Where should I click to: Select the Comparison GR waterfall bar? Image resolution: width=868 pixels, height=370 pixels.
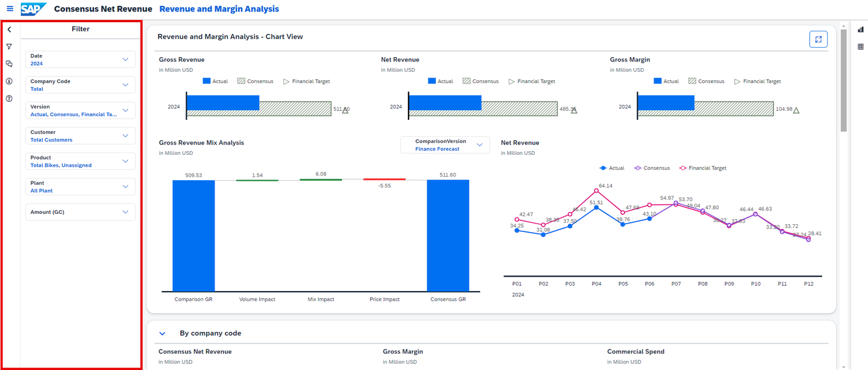(x=193, y=236)
